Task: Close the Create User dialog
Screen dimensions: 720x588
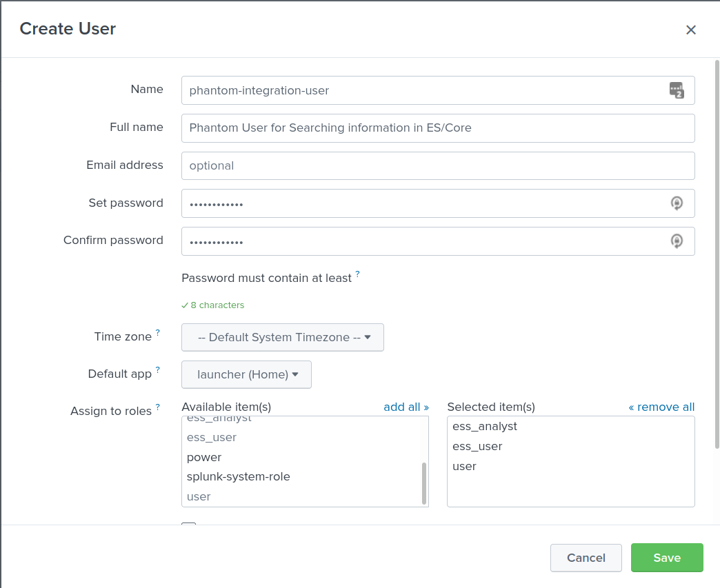Action: 690,30
